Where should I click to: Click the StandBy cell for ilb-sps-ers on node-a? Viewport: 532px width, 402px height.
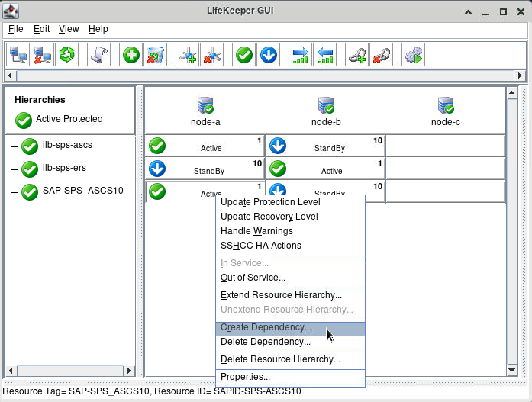tap(204, 169)
